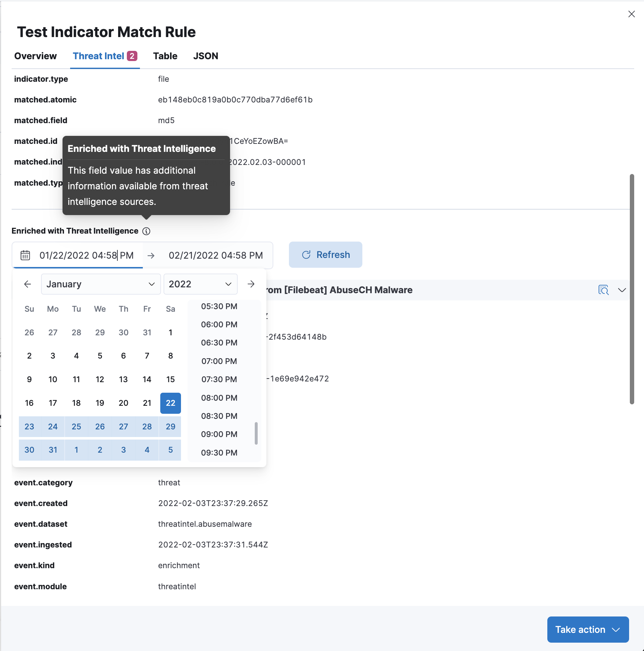Go to previous month in date picker
Screen dimensions: 644x651
click(x=28, y=284)
